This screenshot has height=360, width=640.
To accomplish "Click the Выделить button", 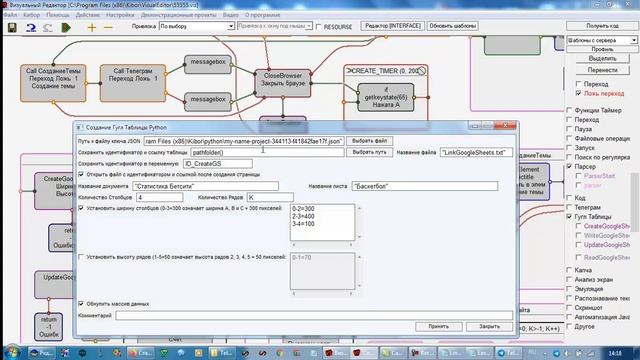I will (x=602, y=58).
